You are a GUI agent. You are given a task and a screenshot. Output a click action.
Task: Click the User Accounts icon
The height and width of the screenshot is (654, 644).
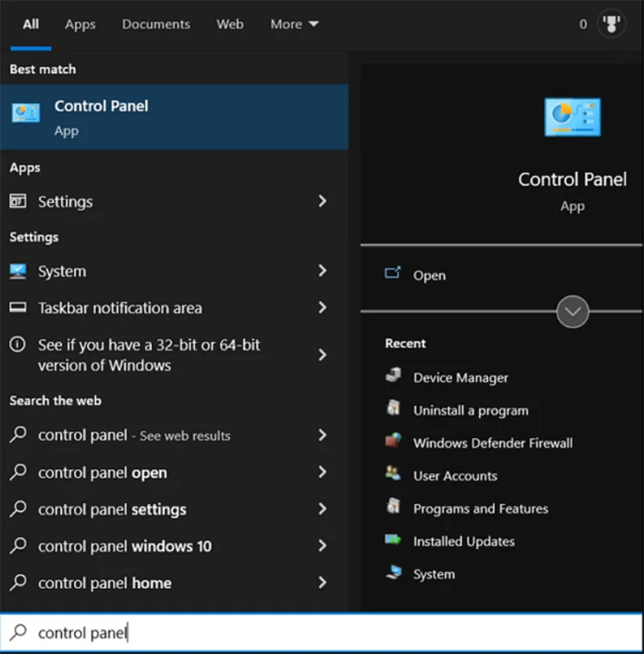(x=393, y=473)
